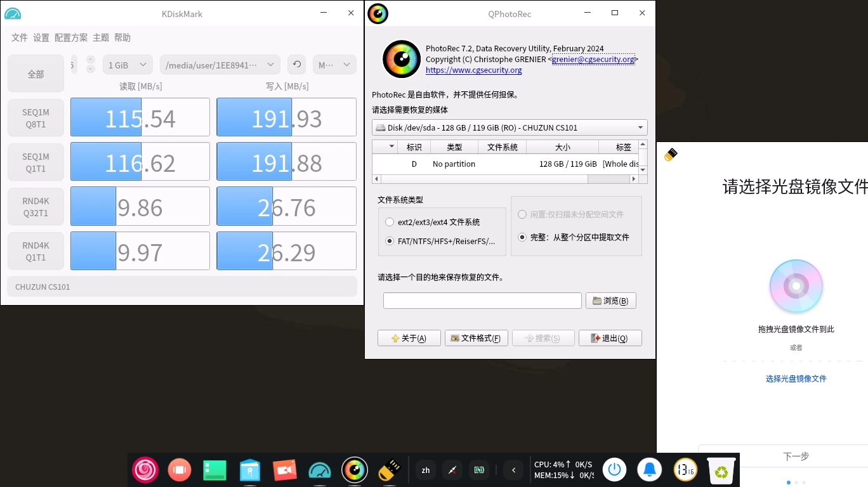Open the 配置方案 menu in KDiskMark

point(71,38)
